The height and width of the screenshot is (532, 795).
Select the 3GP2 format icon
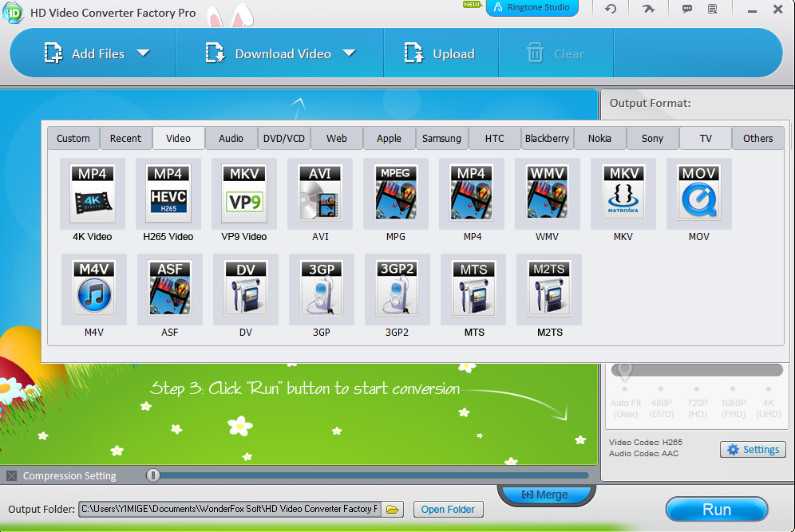(397, 290)
